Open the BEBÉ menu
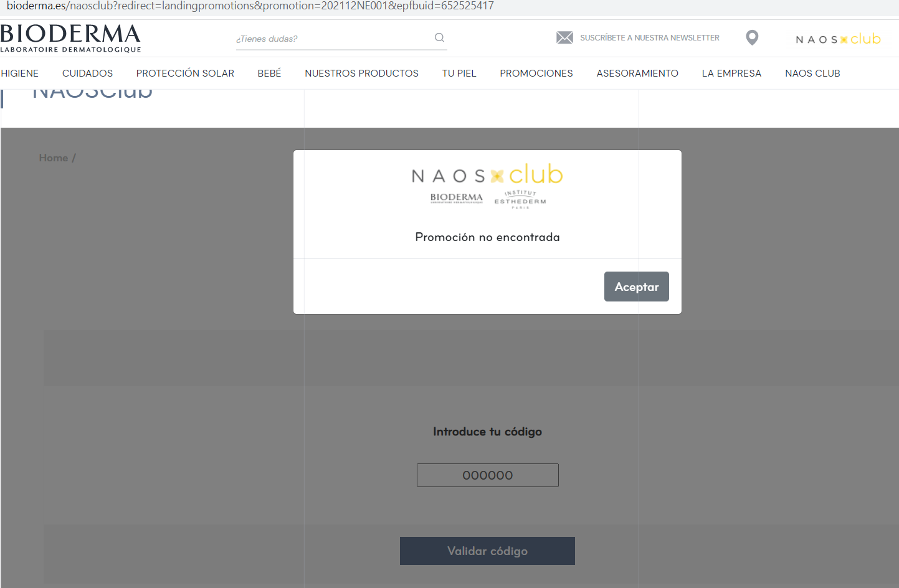The image size is (899, 588). (x=269, y=73)
